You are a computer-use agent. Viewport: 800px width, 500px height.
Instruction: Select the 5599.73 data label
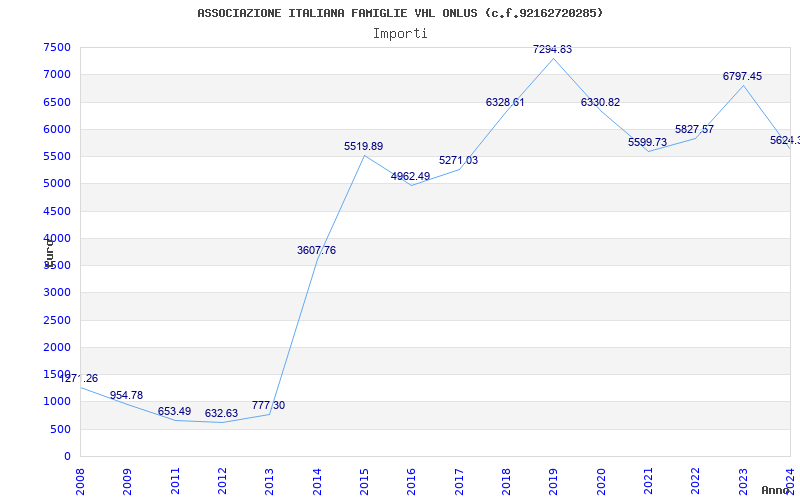(x=647, y=142)
